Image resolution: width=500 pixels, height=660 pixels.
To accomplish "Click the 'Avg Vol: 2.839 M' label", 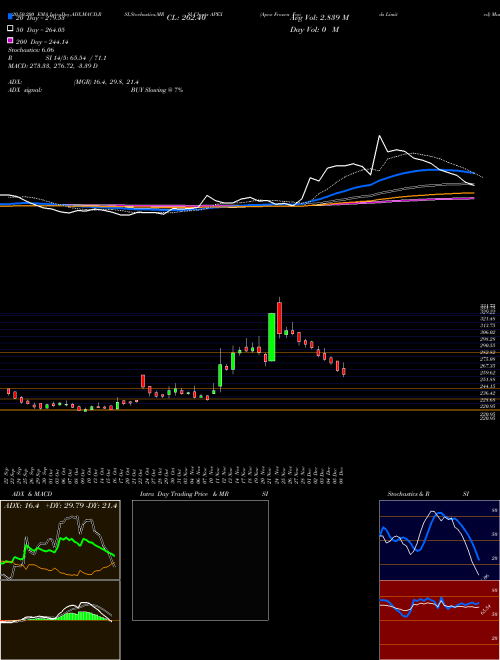I will (319, 18).
